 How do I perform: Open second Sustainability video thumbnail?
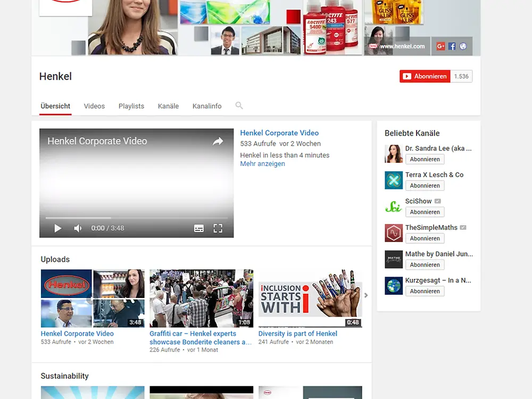(x=201, y=393)
